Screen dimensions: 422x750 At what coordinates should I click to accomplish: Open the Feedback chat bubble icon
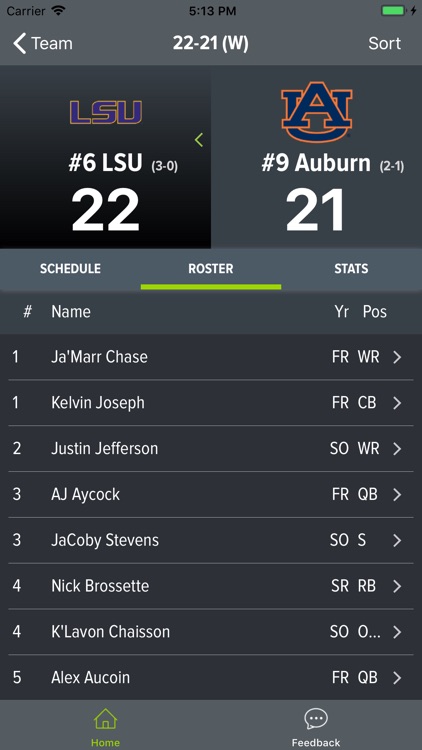(316, 719)
